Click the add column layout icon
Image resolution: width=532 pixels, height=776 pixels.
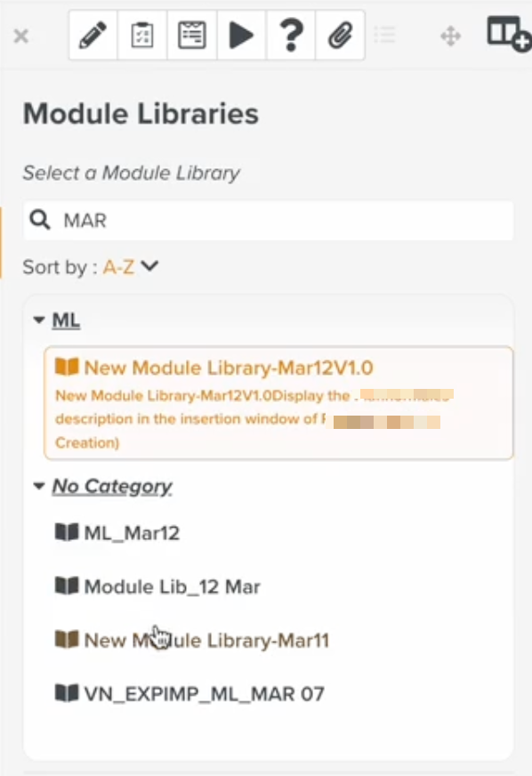tap(508, 34)
